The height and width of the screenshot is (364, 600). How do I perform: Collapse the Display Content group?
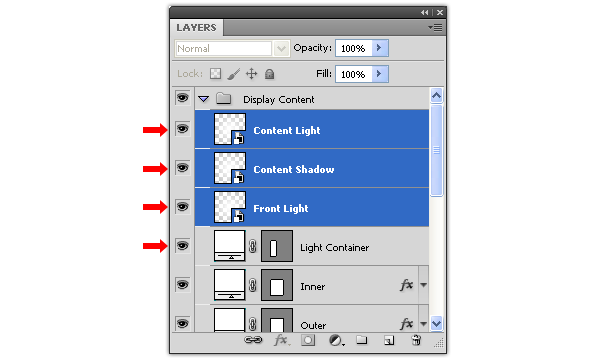(x=204, y=99)
